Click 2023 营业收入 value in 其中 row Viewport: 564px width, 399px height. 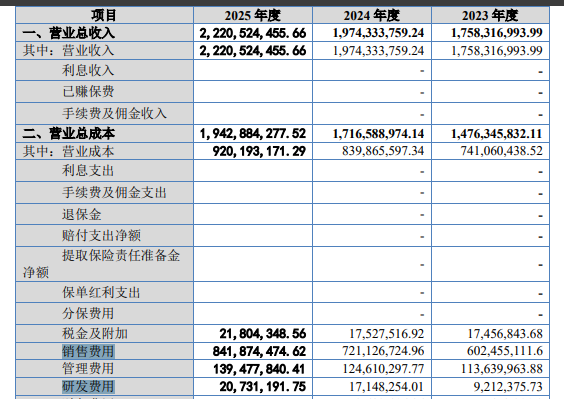click(497, 50)
